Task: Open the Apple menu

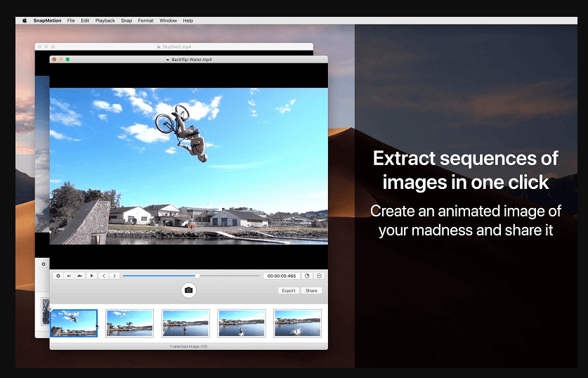Action: 25,20
